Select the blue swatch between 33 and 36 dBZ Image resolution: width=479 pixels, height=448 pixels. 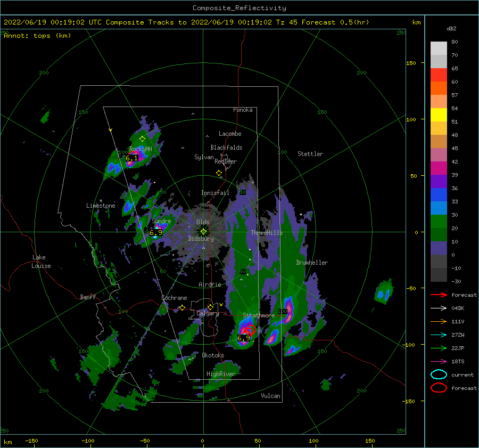[x=439, y=195]
